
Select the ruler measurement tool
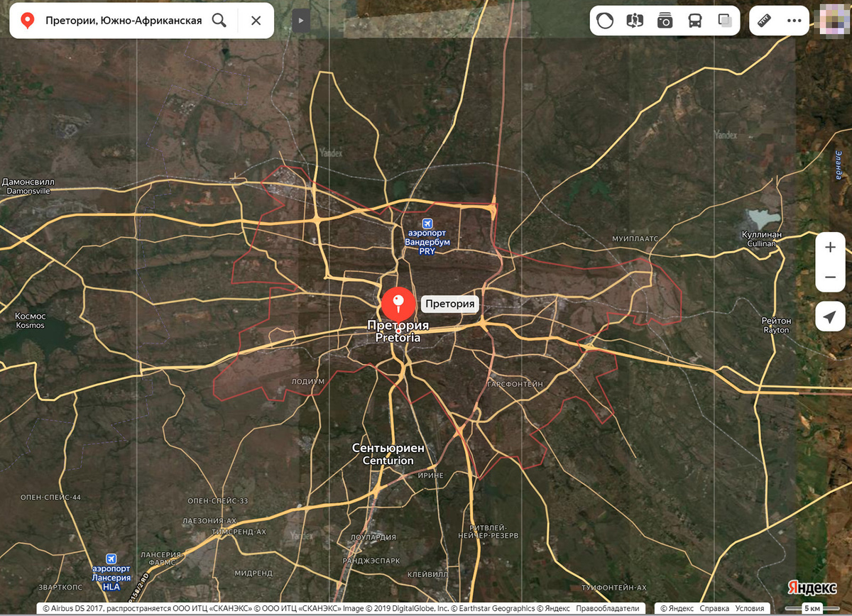click(x=765, y=21)
